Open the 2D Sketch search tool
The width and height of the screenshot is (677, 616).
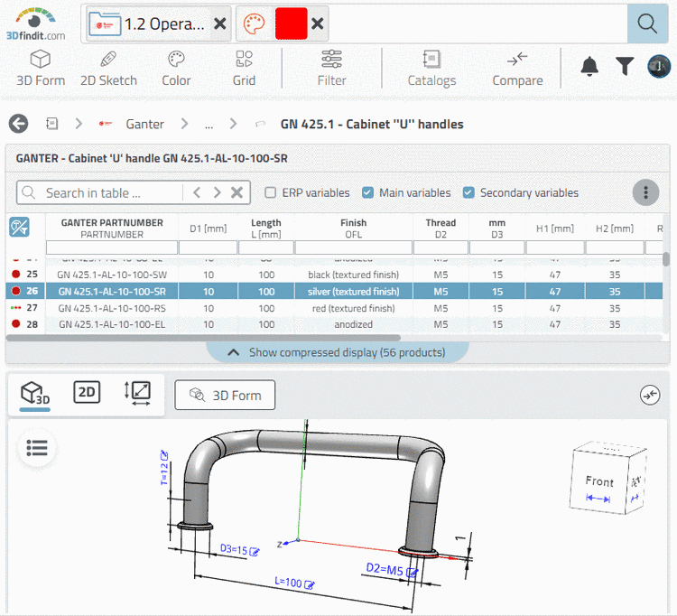tap(108, 69)
